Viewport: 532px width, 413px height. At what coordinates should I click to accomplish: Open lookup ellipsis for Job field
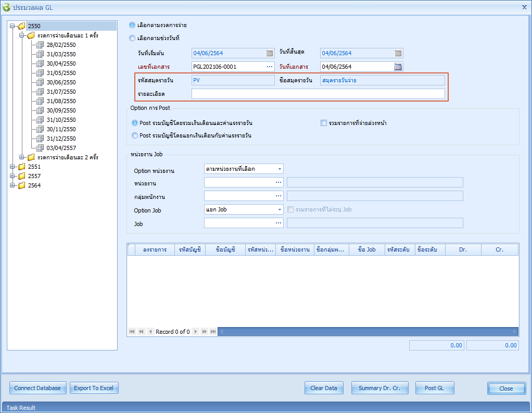[x=278, y=223]
